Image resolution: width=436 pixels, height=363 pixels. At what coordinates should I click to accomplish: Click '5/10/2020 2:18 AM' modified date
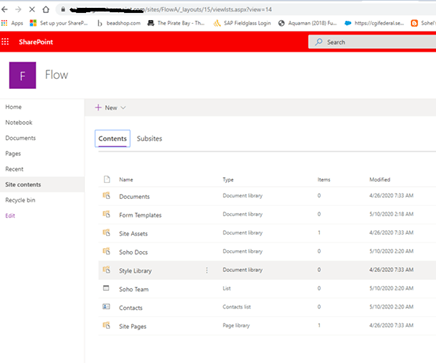pyautogui.click(x=391, y=214)
